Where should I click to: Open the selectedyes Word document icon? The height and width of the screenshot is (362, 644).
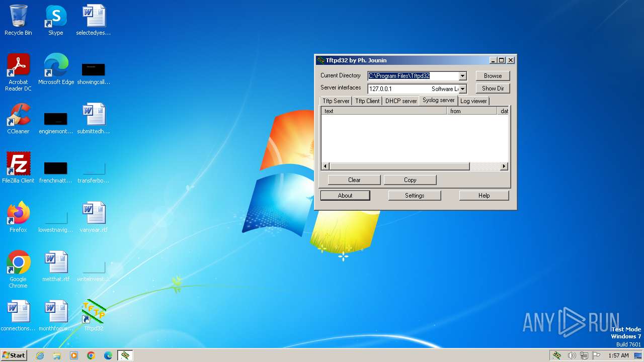point(94,20)
